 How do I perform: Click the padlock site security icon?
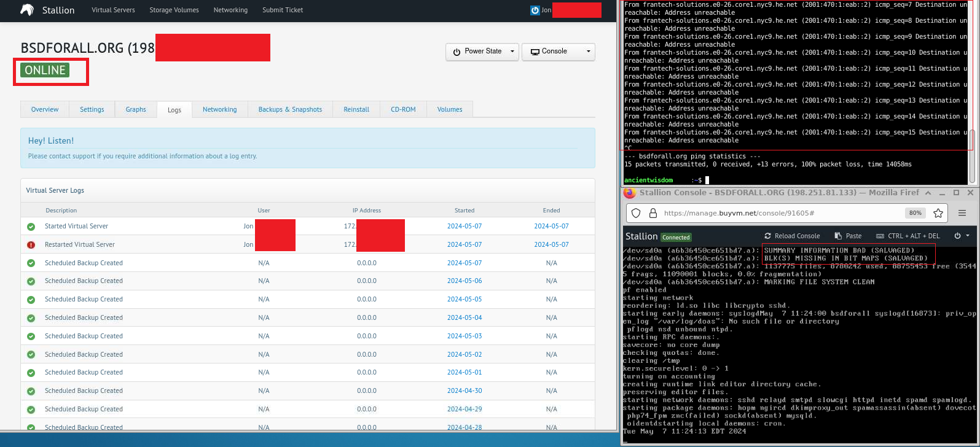tap(653, 213)
